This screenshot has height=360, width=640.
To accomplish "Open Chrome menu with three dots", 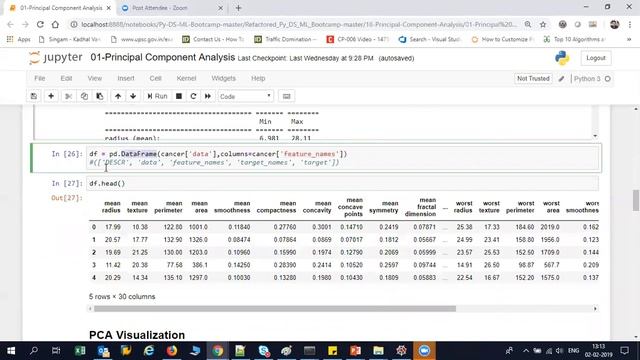I will click(630, 24).
